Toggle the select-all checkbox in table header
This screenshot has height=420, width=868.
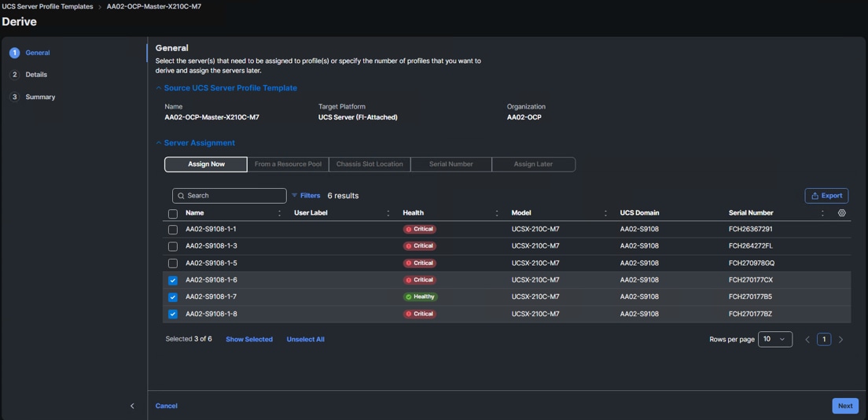173,213
